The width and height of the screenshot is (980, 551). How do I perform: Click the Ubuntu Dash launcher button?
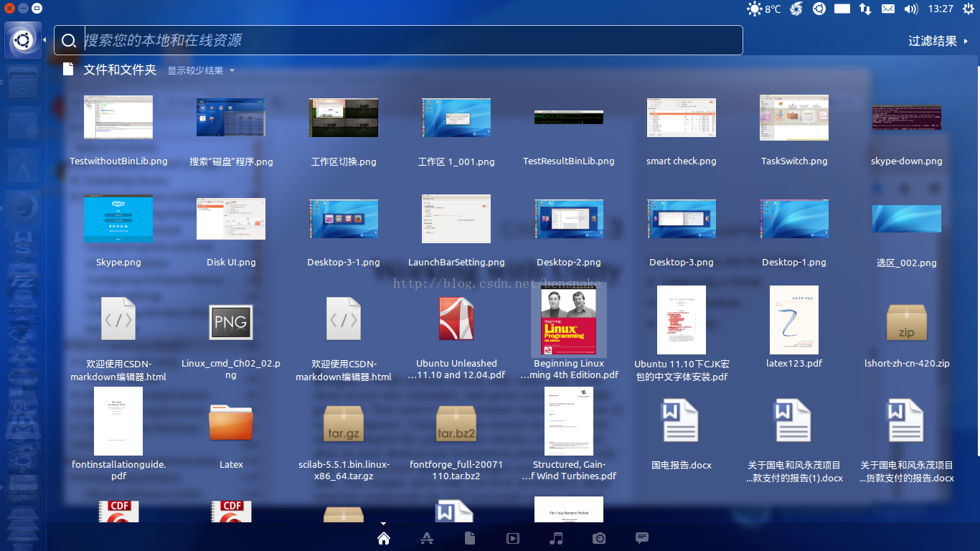tap(22, 40)
